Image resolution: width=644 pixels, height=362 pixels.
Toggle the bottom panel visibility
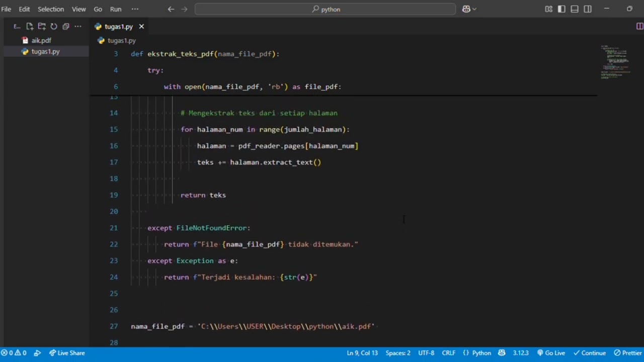[575, 9]
